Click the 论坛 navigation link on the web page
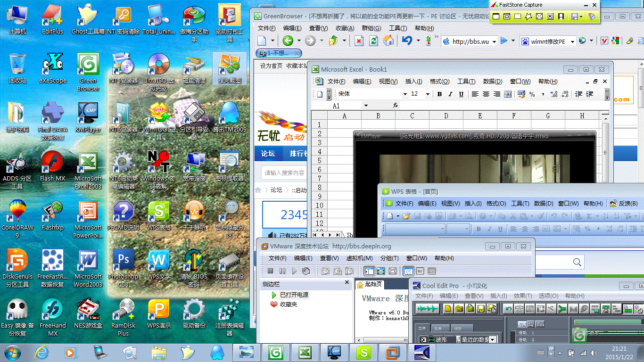Screen dimensions: 644x362 point(268,154)
